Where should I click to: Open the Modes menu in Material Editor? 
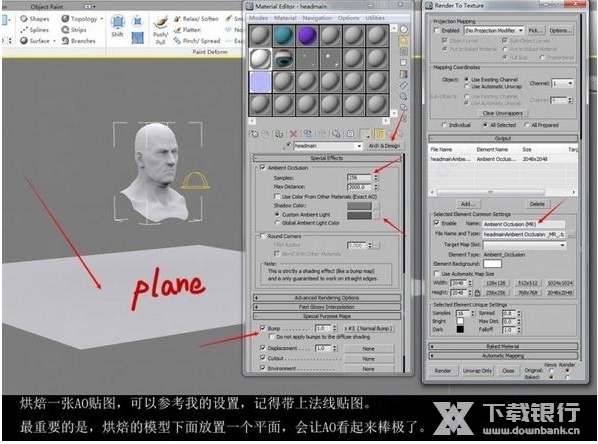click(259, 18)
